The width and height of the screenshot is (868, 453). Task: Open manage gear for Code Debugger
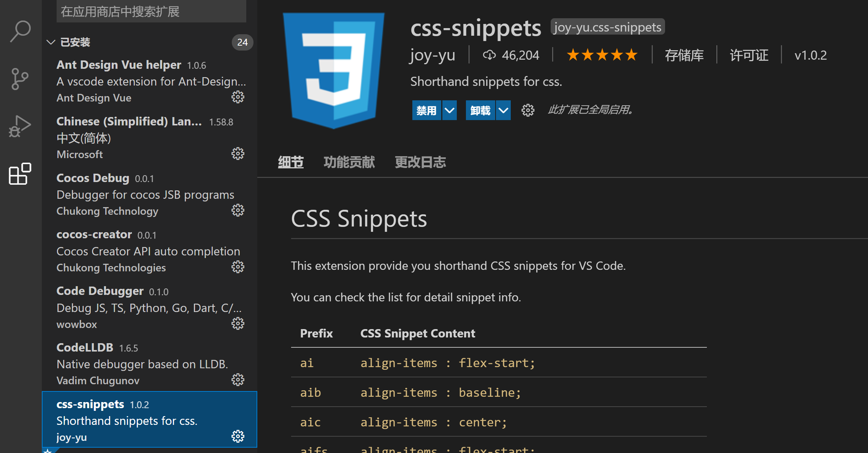tap(238, 324)
